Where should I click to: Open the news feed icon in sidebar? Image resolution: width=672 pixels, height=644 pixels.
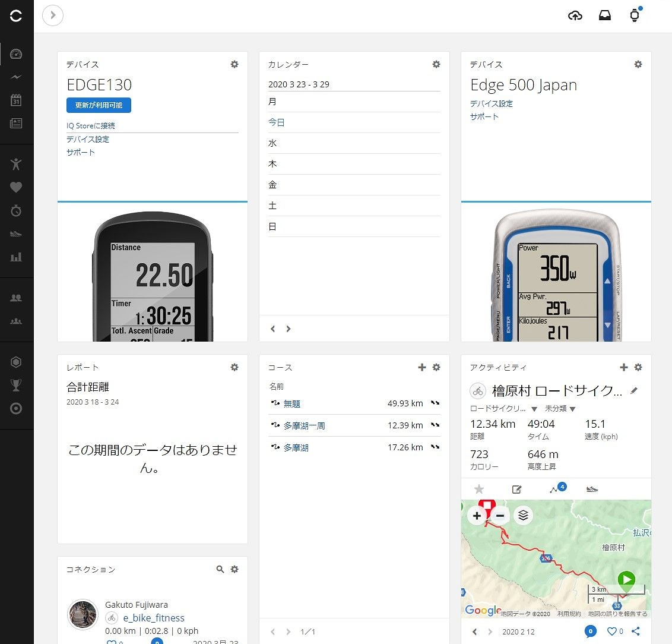coord(16,124)
